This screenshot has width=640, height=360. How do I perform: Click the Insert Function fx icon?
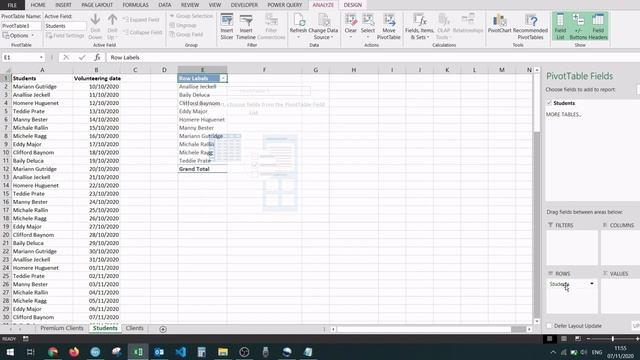(97, 58)
